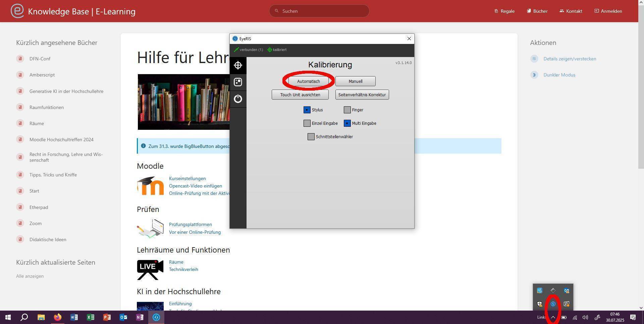Select the dice-like settings icon in EyeRIS sidebar

[x=238, y=82]
